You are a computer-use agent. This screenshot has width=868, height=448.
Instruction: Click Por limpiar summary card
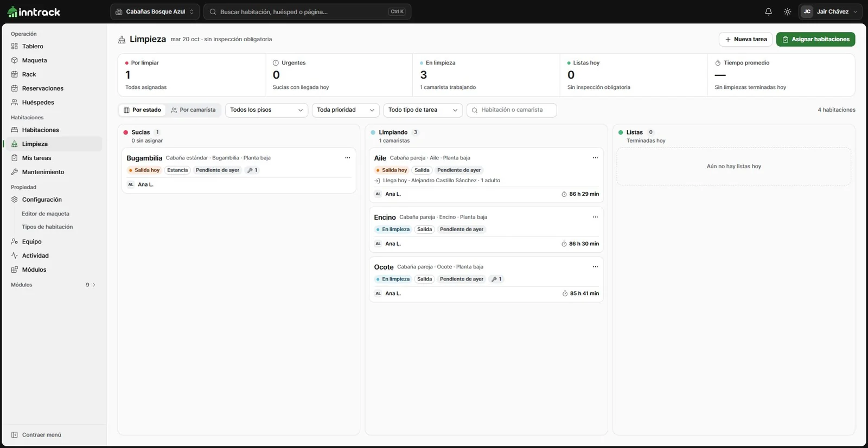point(192,75)
